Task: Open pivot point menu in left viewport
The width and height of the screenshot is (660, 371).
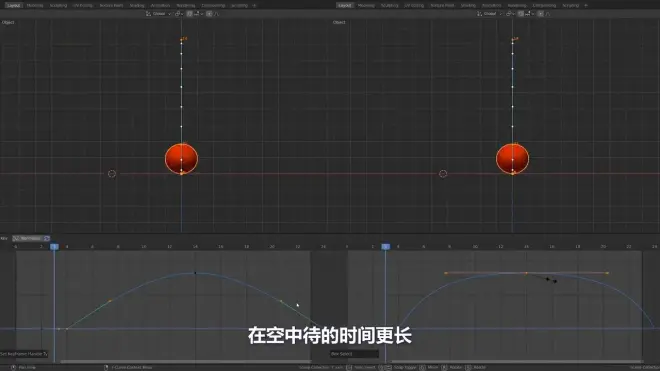Action: point(178,14)
